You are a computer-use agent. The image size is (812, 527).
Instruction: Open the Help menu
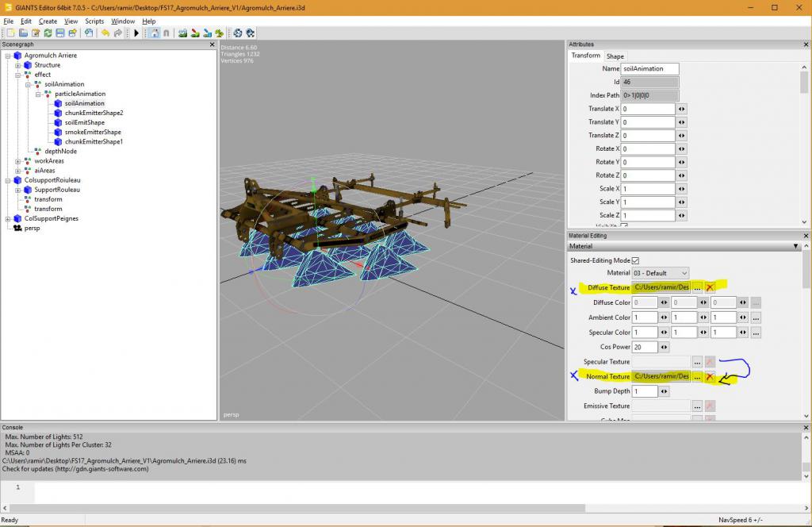click(148, 21)
